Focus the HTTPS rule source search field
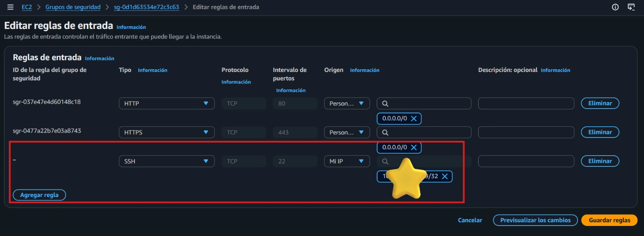The width and height of the screenshot is (644, 236). [x=424, y=132]
